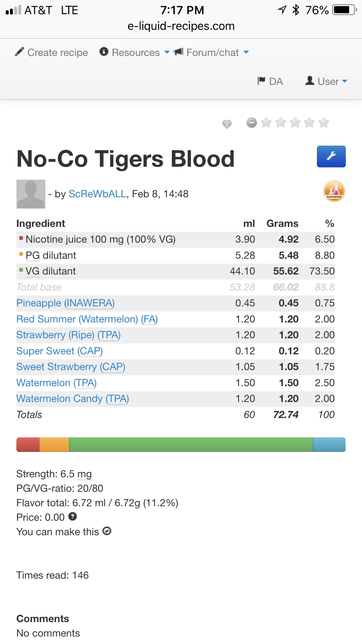Screen dimensions: 362x644
Task: Open ScReWbALL's user profile link
Action: (x=97, y=194)
